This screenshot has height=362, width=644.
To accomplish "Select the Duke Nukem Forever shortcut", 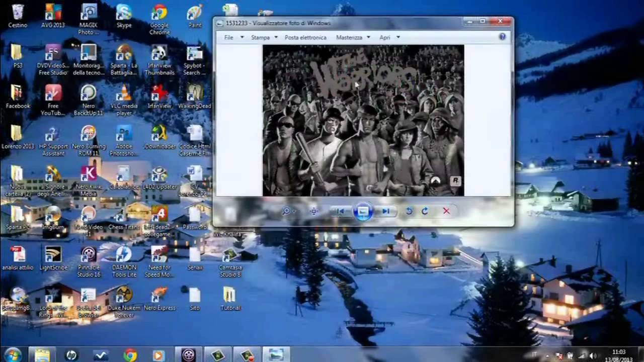I will [x=124, y=302].
